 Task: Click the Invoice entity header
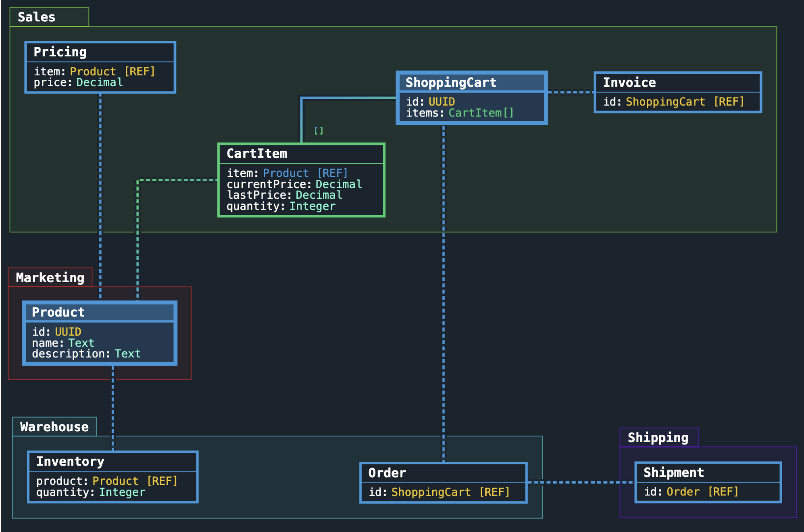[x=629, y=82]
